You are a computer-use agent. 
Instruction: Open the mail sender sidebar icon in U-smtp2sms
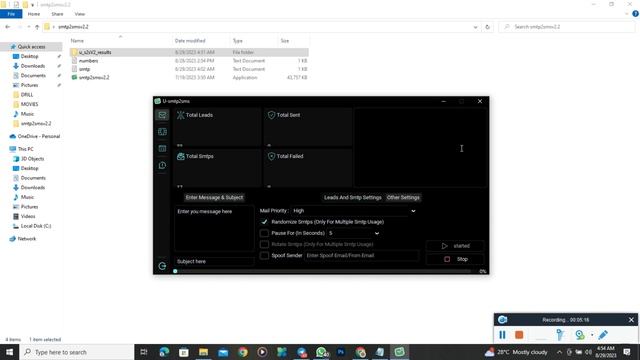tap(162, 115)
